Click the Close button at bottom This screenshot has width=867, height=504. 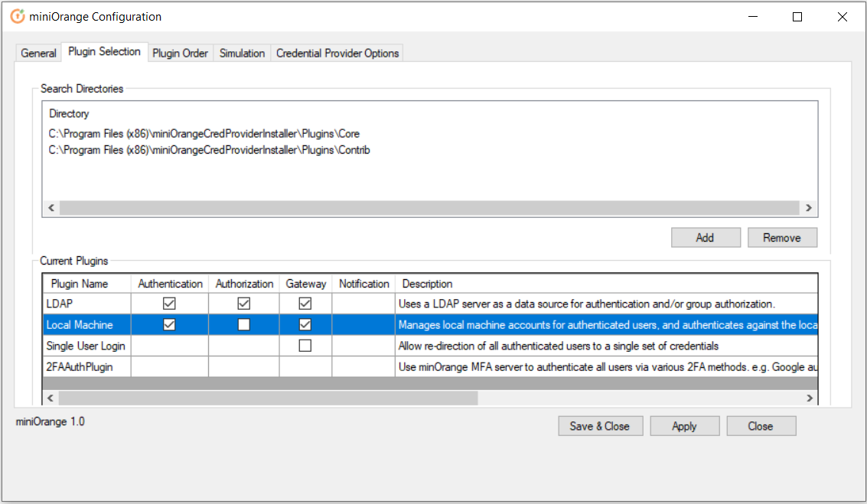(761, 426)
